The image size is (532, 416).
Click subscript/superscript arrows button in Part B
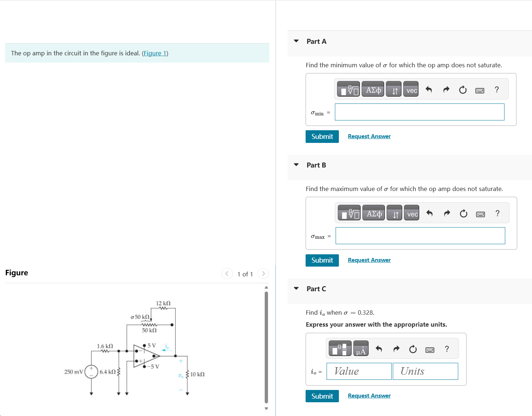tap(394, 213)
